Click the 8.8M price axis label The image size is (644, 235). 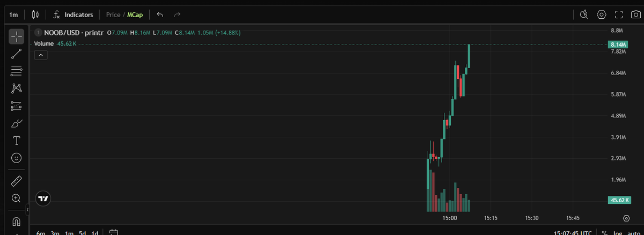tap(617, 30)
